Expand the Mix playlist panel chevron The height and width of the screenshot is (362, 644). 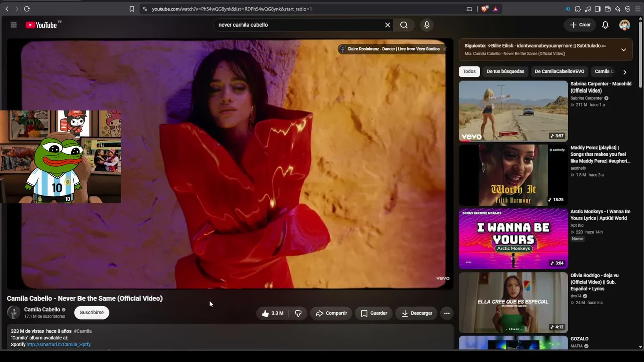coord(623,50)
